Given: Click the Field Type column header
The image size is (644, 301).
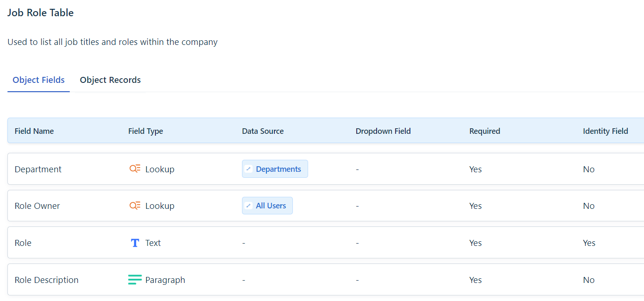Looking at the screenshot, I should 146,131.
